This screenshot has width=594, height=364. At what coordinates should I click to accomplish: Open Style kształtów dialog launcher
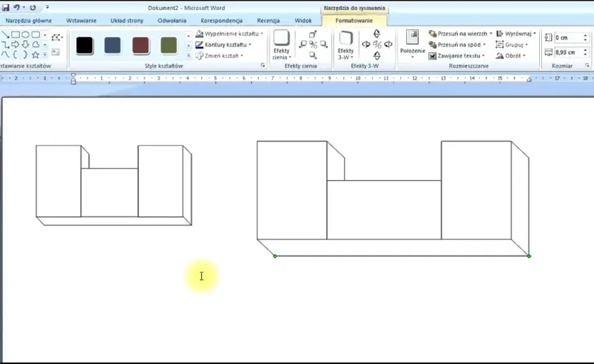coord(263,65)
